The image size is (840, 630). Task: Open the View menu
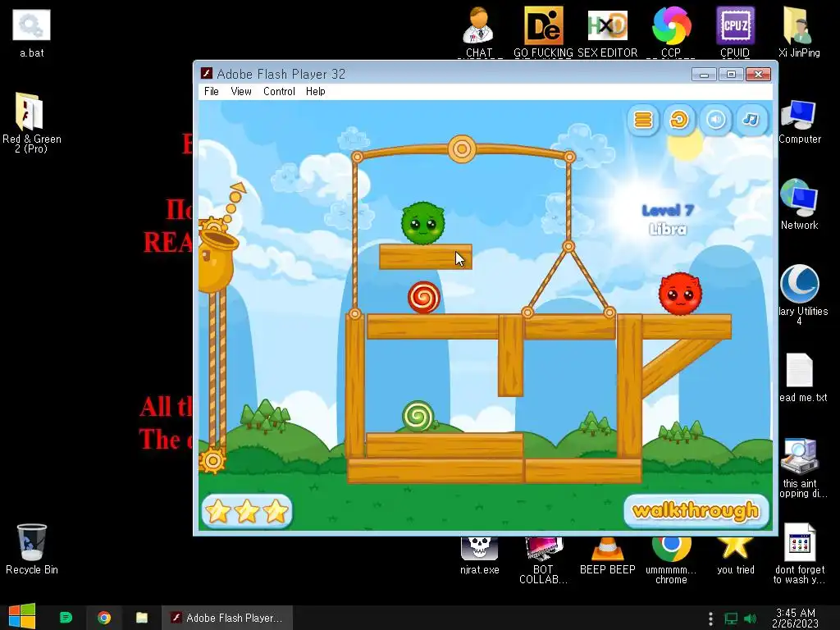pos(241,91)
